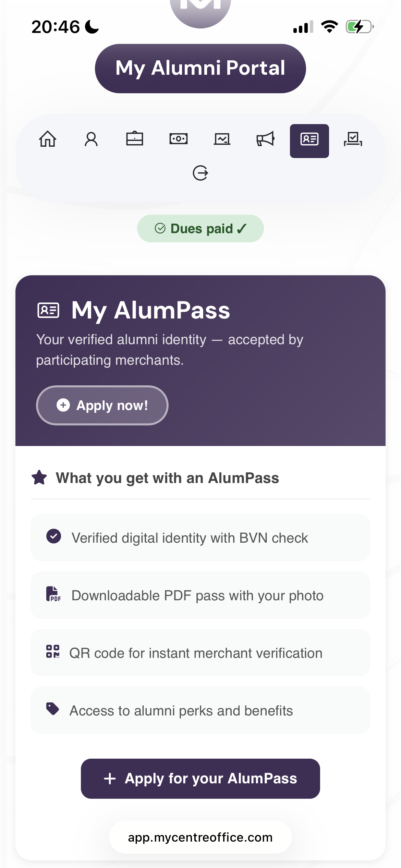Click the laptop chart dashboard icon
This screenshot has height=868, width=401.
coord(222,139)
